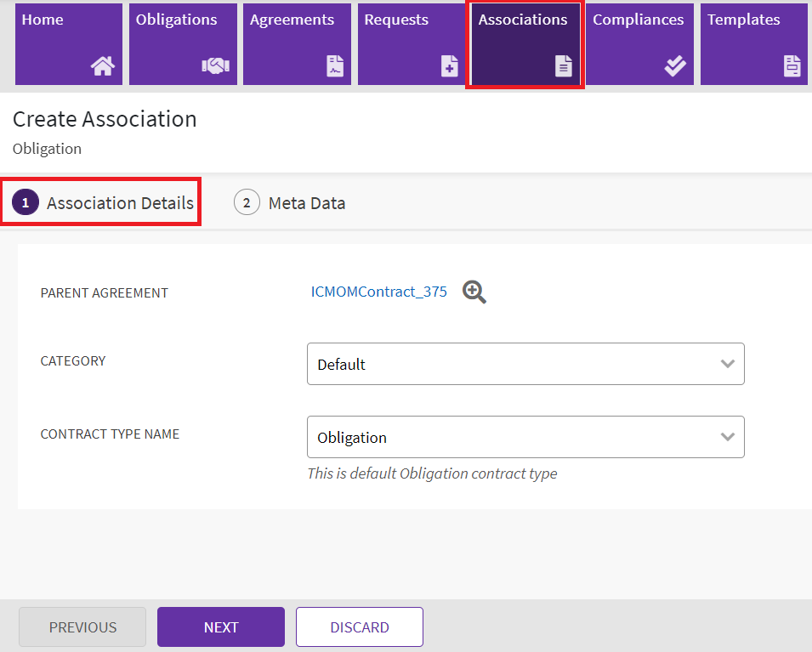Image resolution: width=812 pixels, height=652 pixels.
Task: Select the Association Details step
Action: click(119, 203)
